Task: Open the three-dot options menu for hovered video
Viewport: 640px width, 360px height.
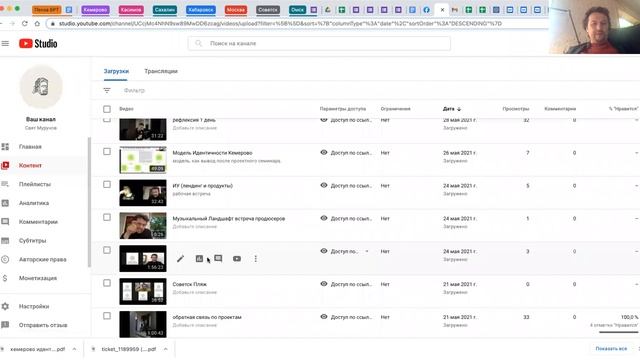Action: click(256, 259)
